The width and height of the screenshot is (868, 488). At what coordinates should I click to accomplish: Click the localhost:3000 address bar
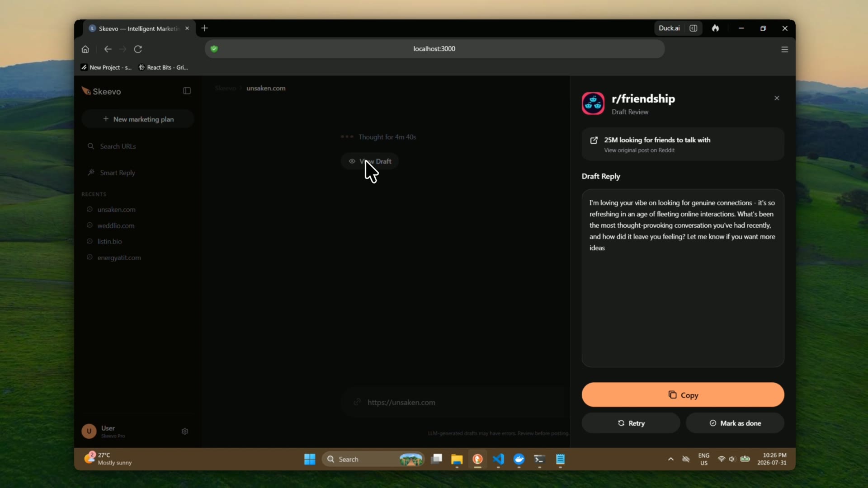pyautogui.click(x=434, y=49)
